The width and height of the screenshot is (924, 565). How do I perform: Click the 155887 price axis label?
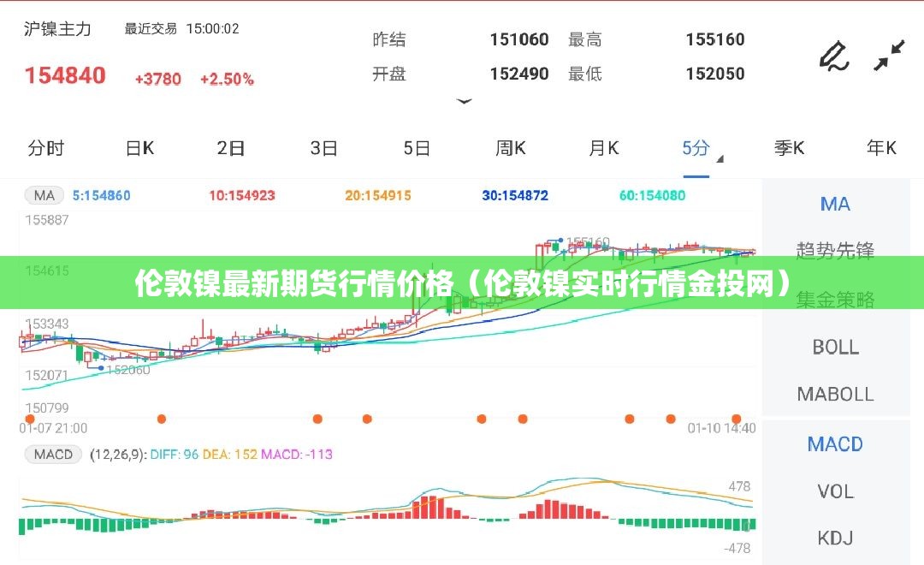point(46,220)
